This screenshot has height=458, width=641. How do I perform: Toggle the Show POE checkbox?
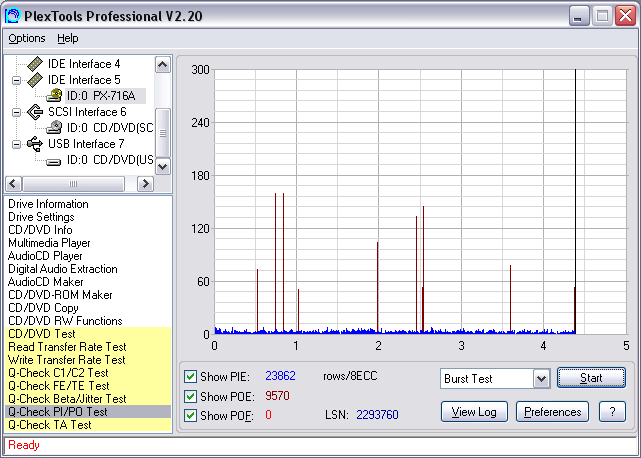[x=190, y=396]
